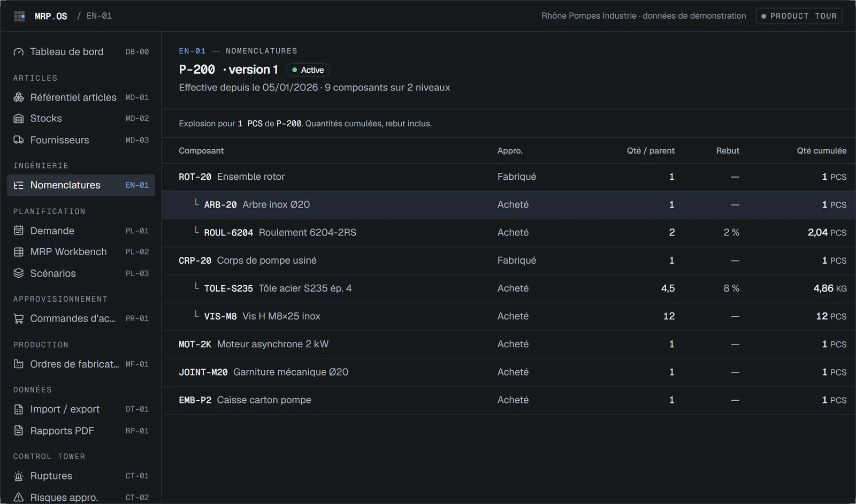The height and width of the screenshot is (504, 856).
Task: Click the 2,04 PCS cumulated quantity
Action: click(827, 233)
